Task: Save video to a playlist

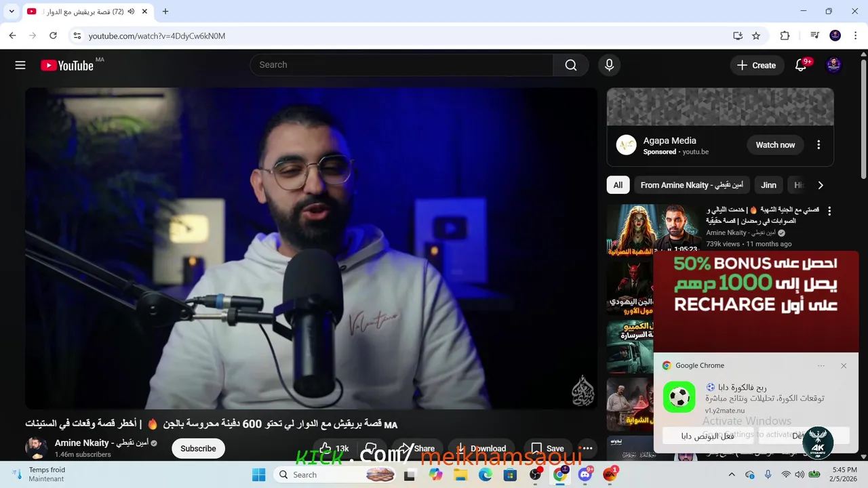Action: click(547, 448)
